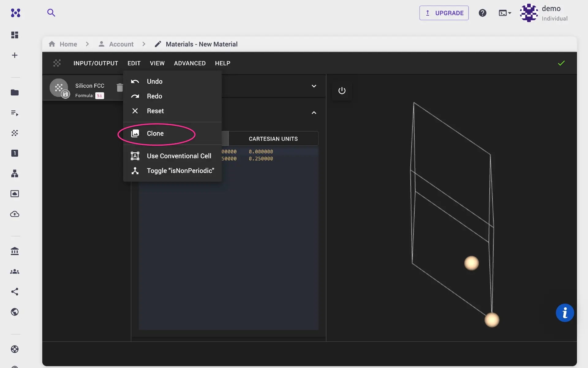Screen dimensions: 588x368
Task: Open the Projects folder icon in sidebar
Action: (x=14, y=93)
